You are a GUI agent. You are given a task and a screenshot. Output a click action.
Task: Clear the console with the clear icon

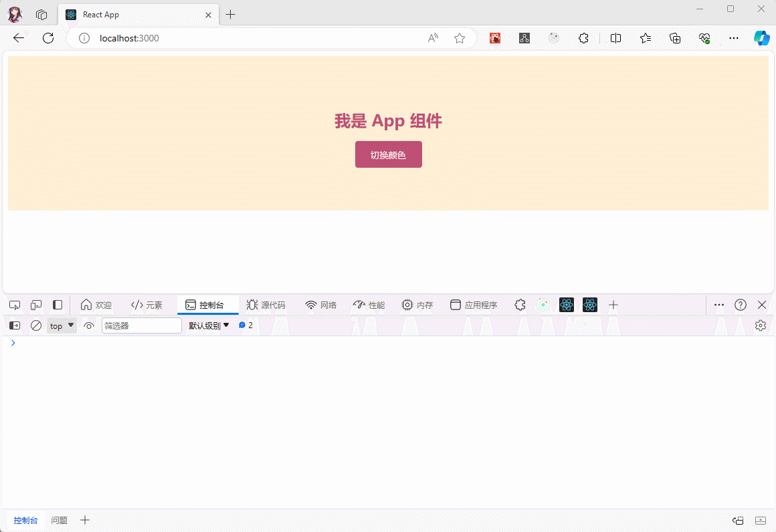click(x=36, y=325)
